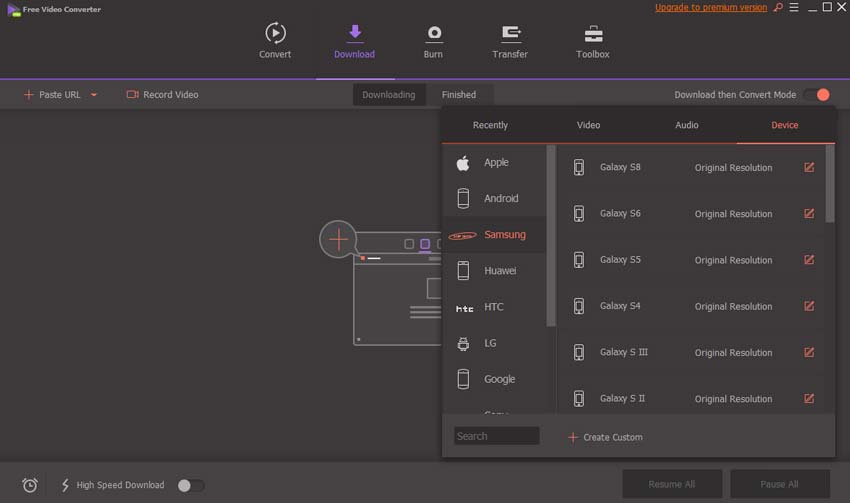Click the Resume All button
The height and width of the screenshot is (503, 850).
pos(672,484)
